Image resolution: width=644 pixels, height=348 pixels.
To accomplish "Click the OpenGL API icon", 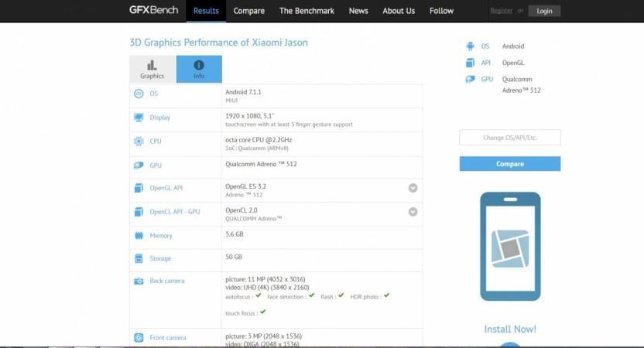I will click(x=139, y=188).
